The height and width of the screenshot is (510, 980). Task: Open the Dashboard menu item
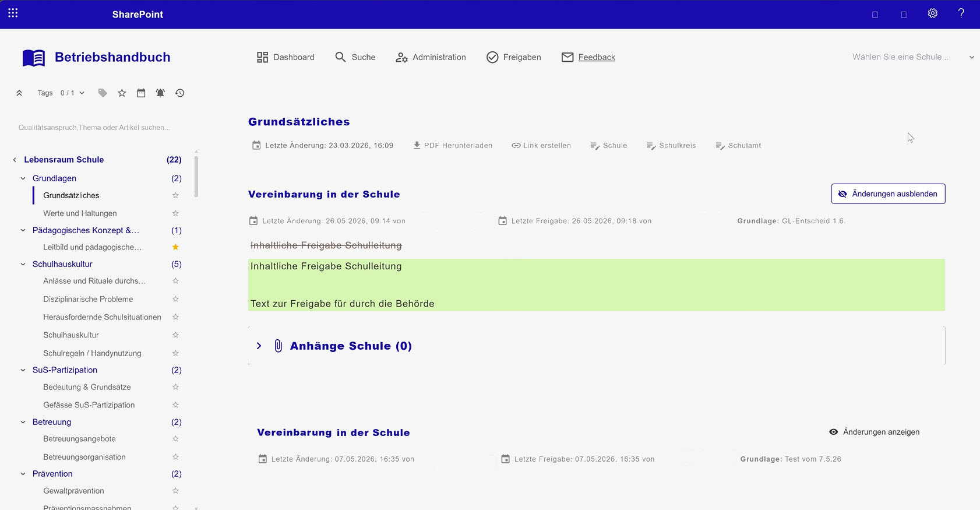[x=285, y=57]
